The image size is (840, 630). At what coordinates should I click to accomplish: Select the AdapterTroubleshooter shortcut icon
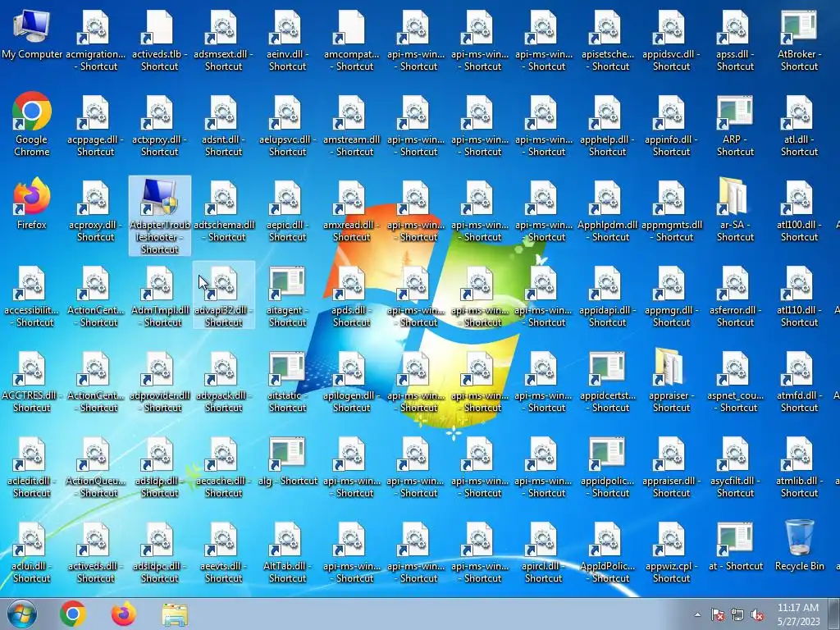pyautogui.click(x=160, y=216)
